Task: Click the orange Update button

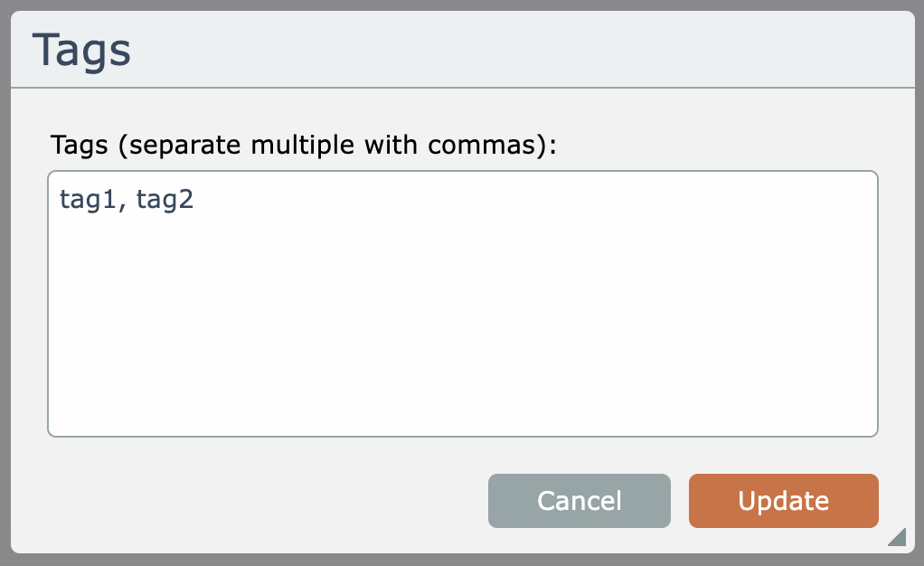Action: (783, 501)
